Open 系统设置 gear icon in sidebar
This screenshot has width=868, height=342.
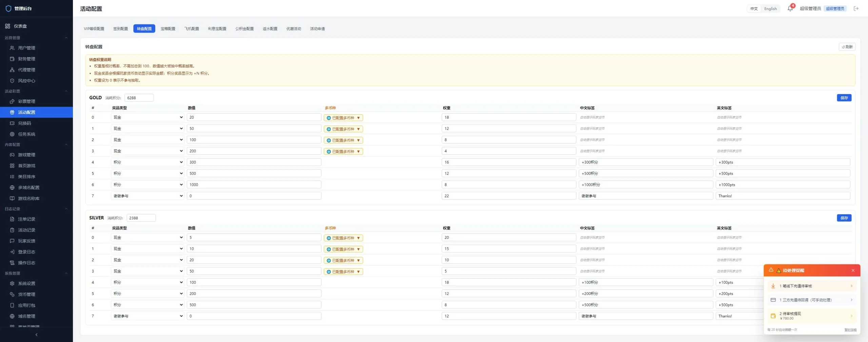tap(12, 283)
